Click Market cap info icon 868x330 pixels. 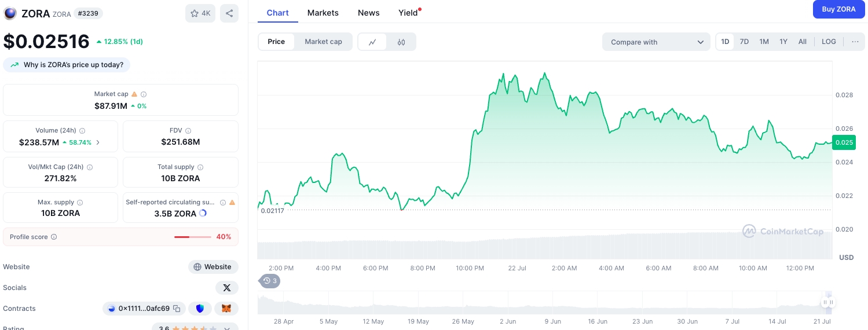(144, 94)
